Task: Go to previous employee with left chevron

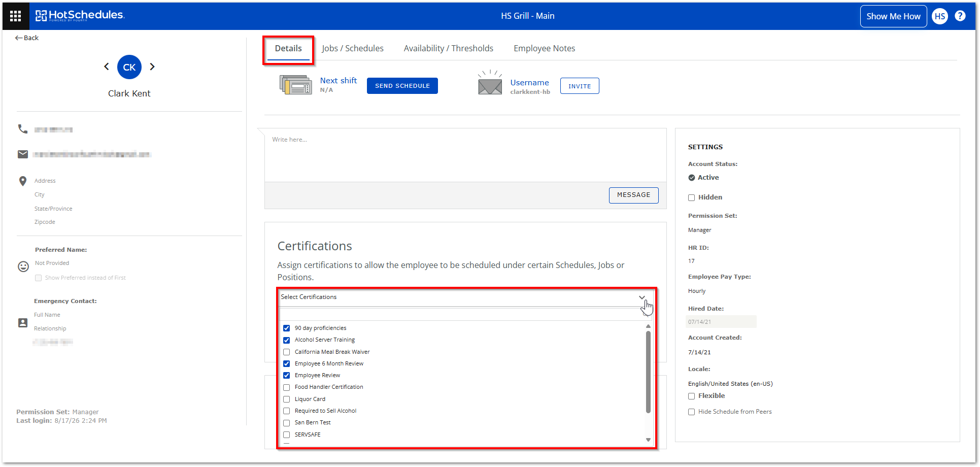Action: pyautogui.click(x=107, y=66)
